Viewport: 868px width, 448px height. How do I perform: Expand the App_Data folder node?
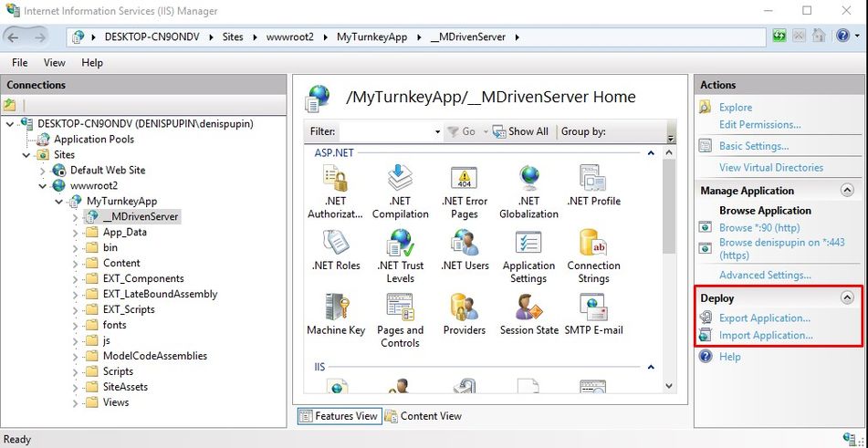pos(75,233)
